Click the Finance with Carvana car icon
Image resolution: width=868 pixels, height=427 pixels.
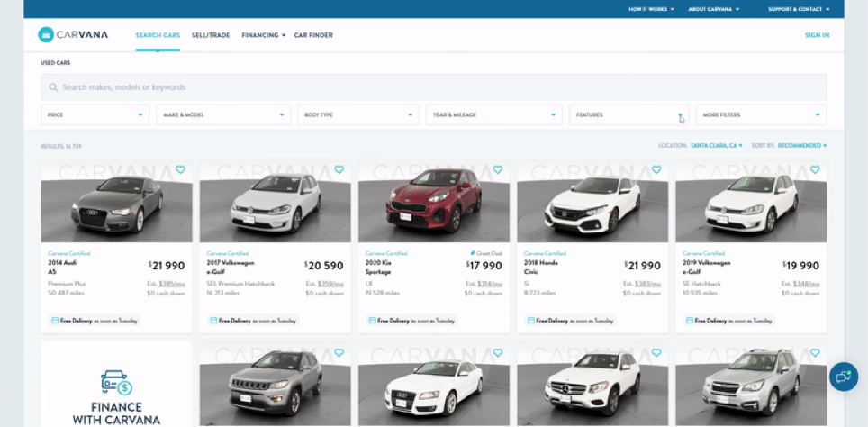(116, 384)
